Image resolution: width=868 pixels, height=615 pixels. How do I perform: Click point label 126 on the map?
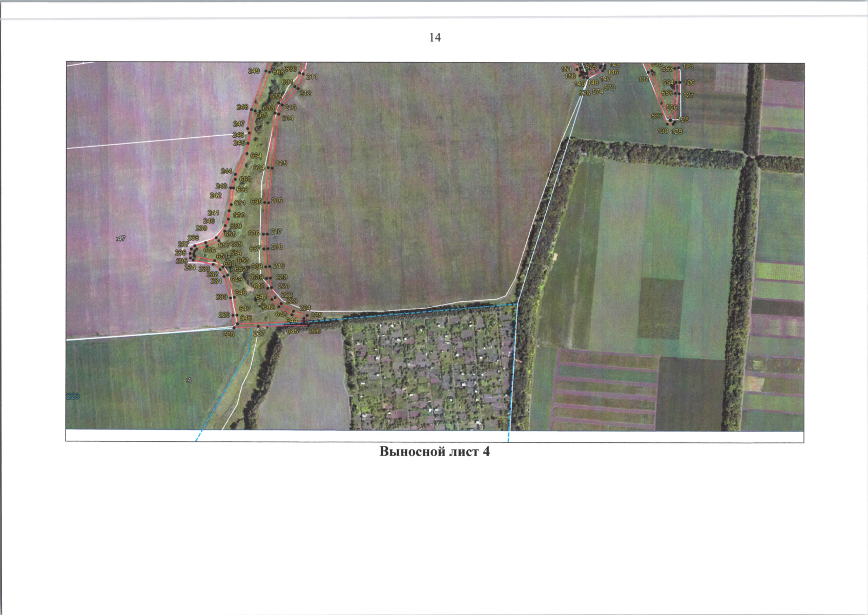[x=689, y=83]
